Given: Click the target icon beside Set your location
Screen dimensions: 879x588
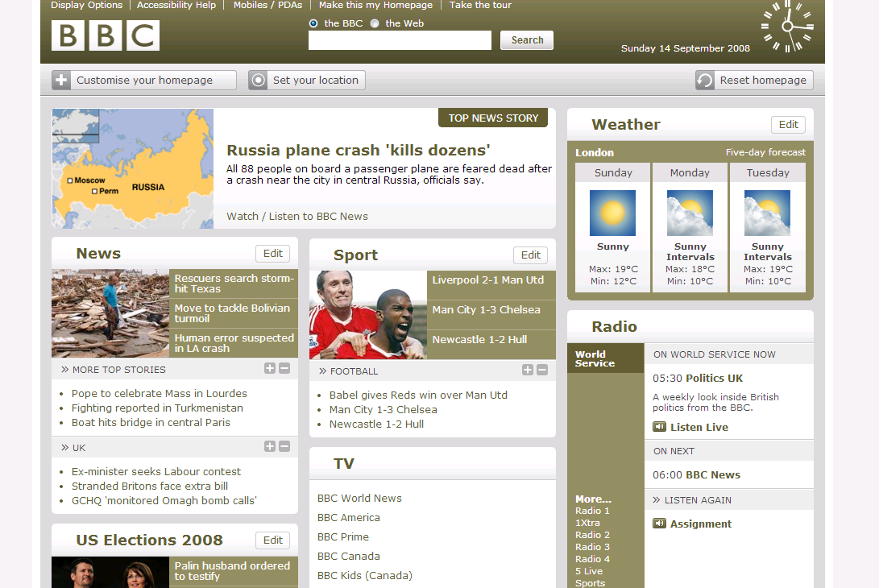Looking at the screenshot, I should click(258, 81).
